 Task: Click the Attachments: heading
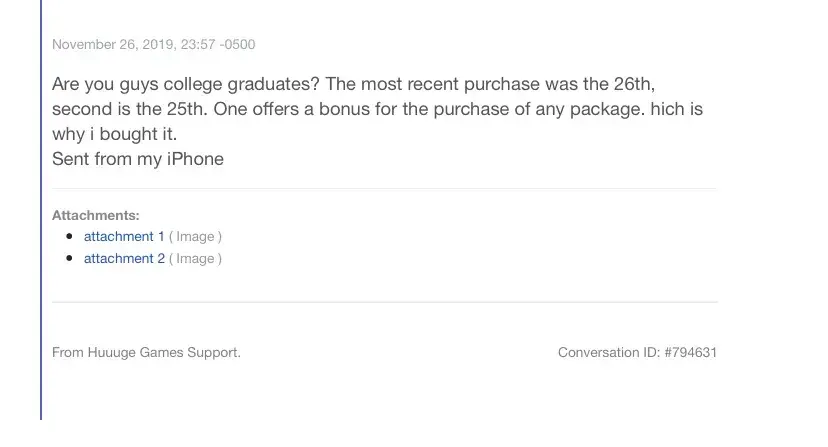96,215
